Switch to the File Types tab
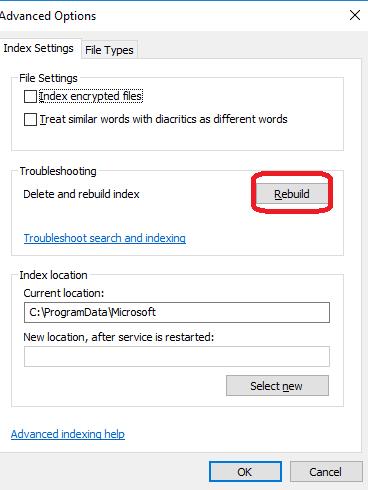 [109, 50]
